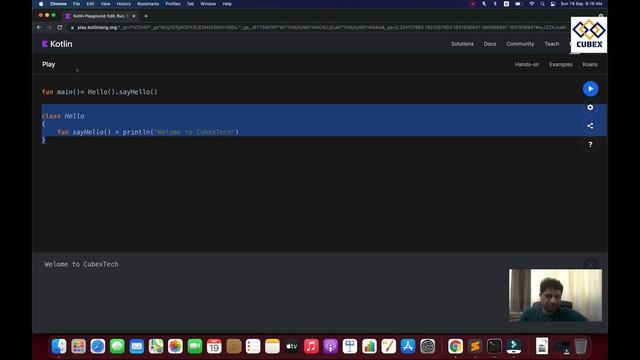The image size is (640, 360).
Task: Open Keynote from the dock
Action: coord(350,346)
